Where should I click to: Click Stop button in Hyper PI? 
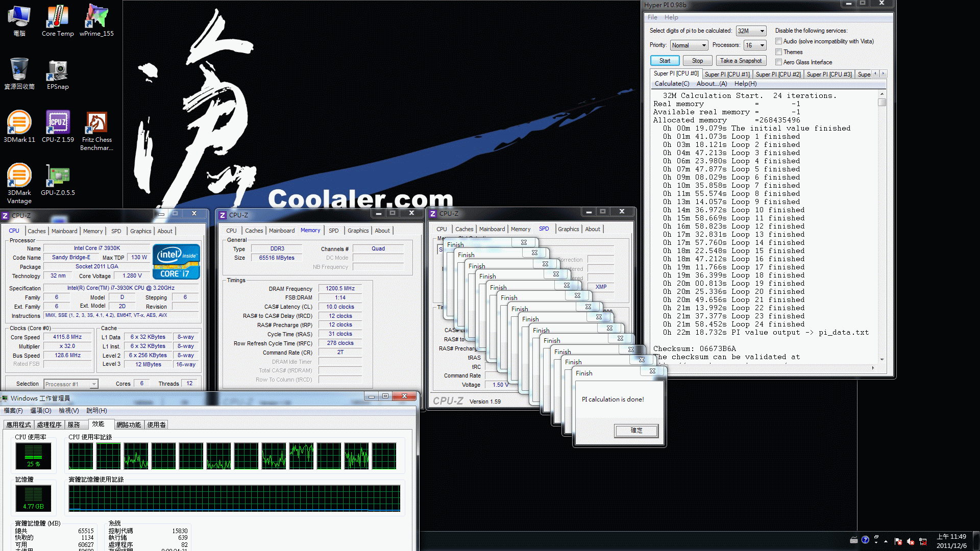(x=697, y=61)
